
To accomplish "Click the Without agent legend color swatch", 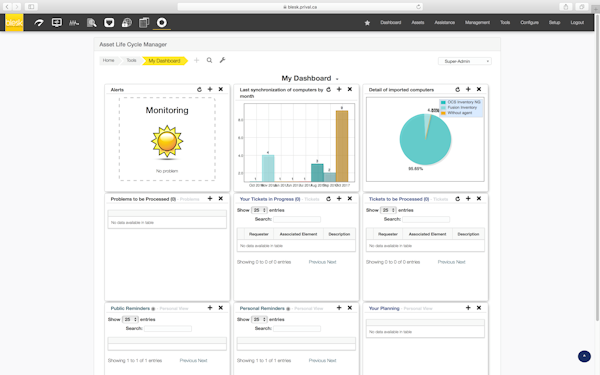I will click(x=443, y=113).
